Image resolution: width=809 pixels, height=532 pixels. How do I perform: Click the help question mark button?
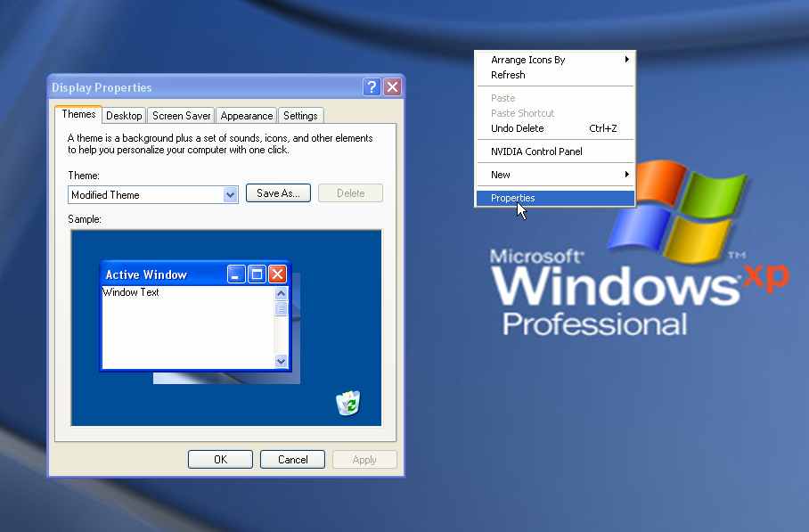coord(372,87)
